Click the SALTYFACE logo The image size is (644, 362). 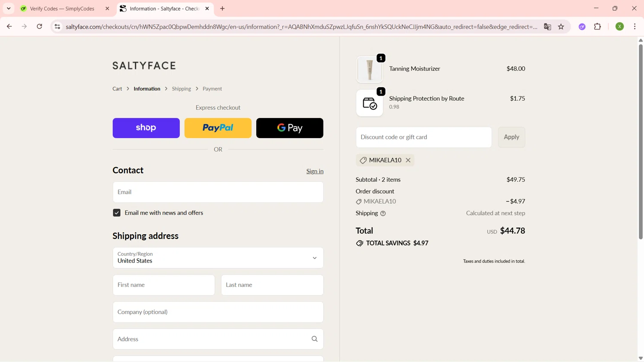click(x=144, y=66)
